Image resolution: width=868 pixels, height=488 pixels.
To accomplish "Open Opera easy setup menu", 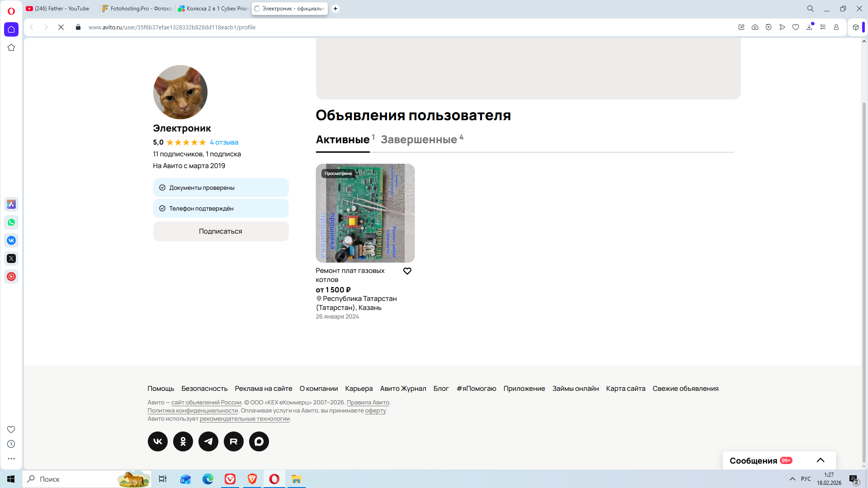I will [823, 27].
